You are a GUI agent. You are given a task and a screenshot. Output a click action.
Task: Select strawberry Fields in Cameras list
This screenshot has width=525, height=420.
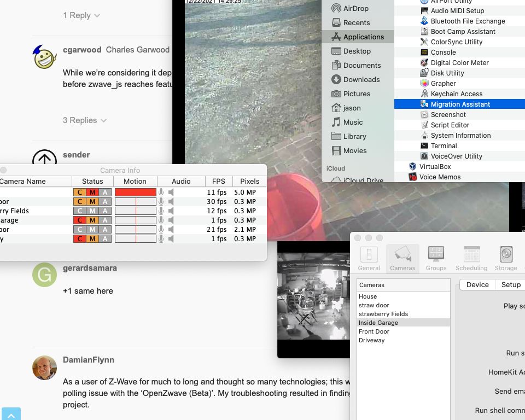pos(404,314)
